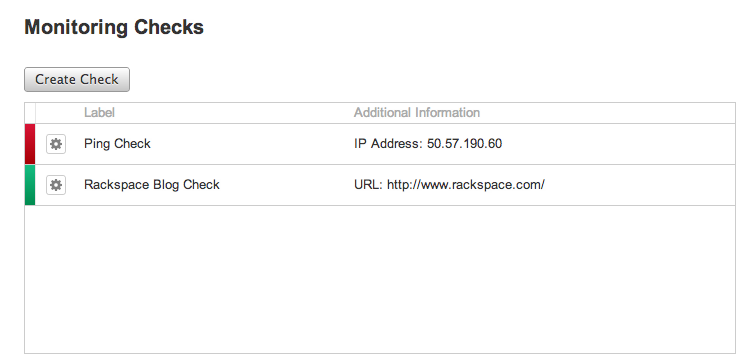Click the red status bar of Ping Check
Viewport: 750px width, 364px height.
(x=30, y=144)
